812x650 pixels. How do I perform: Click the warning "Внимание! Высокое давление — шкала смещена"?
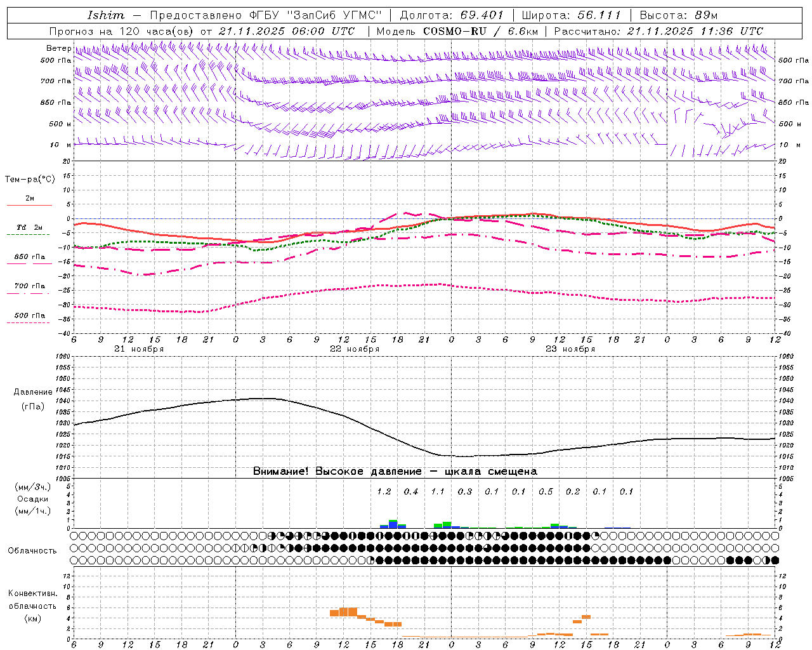(395, 472)
